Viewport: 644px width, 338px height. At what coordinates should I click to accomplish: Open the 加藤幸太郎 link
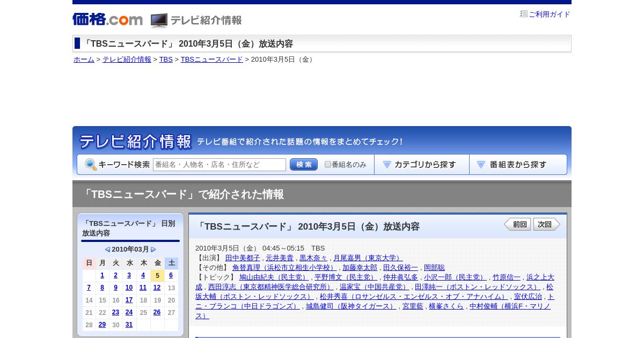coord(360,268)
